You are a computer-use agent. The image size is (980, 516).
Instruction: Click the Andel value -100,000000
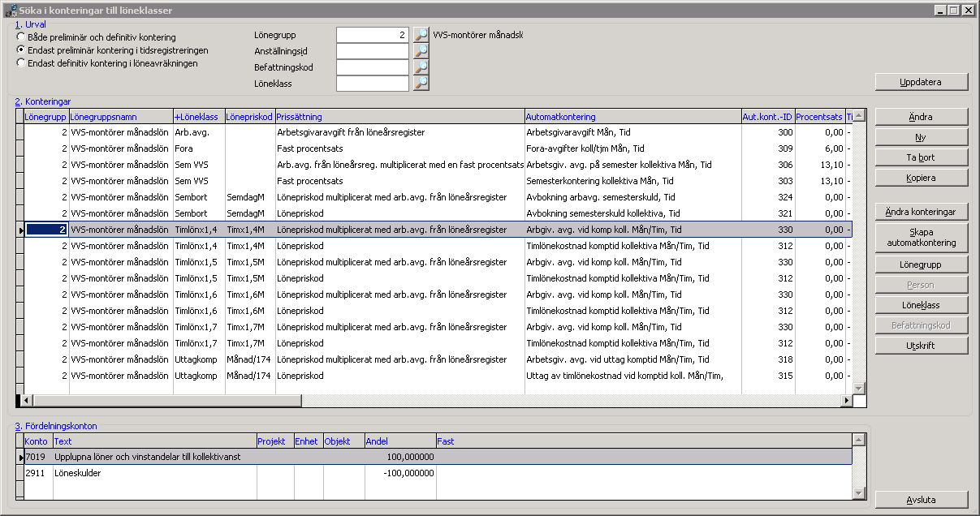(400, 472)
